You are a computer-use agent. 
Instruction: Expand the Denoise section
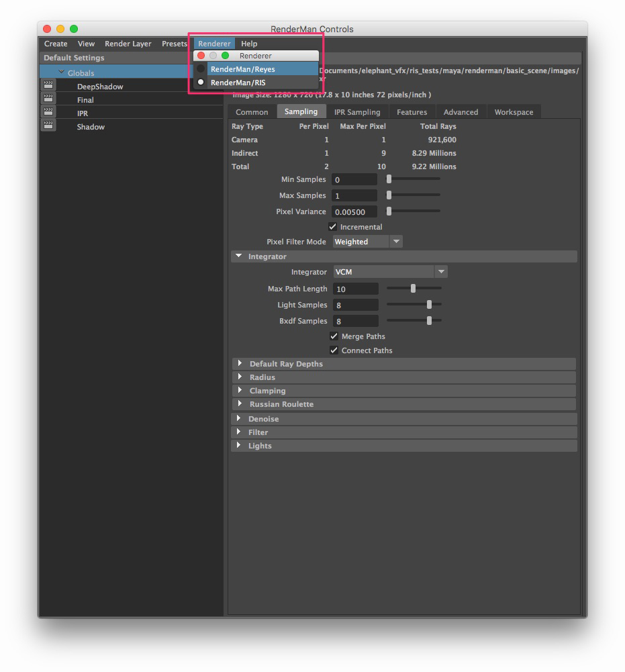[x=239, y=418]
